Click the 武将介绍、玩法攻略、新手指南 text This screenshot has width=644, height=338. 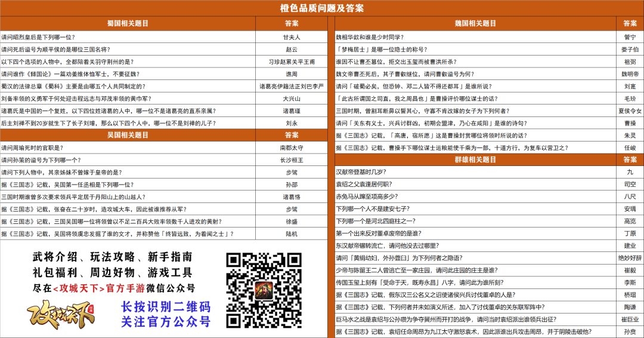point(113,257)
